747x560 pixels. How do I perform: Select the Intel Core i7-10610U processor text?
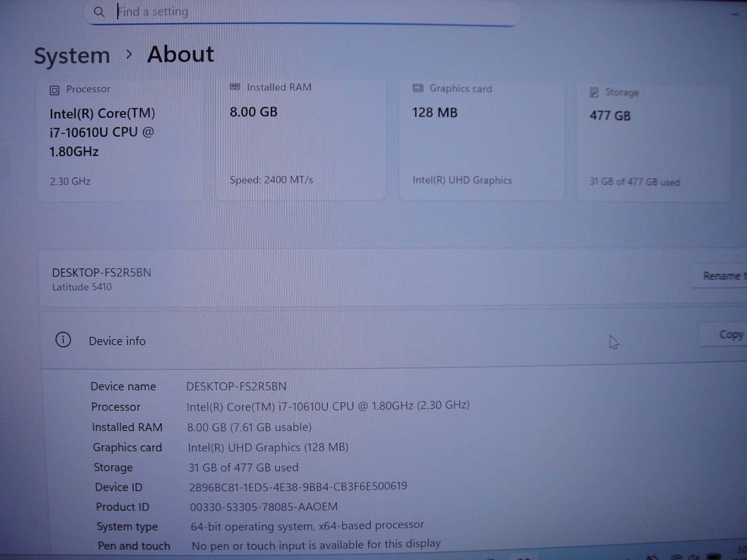click(x=102, y=133)
